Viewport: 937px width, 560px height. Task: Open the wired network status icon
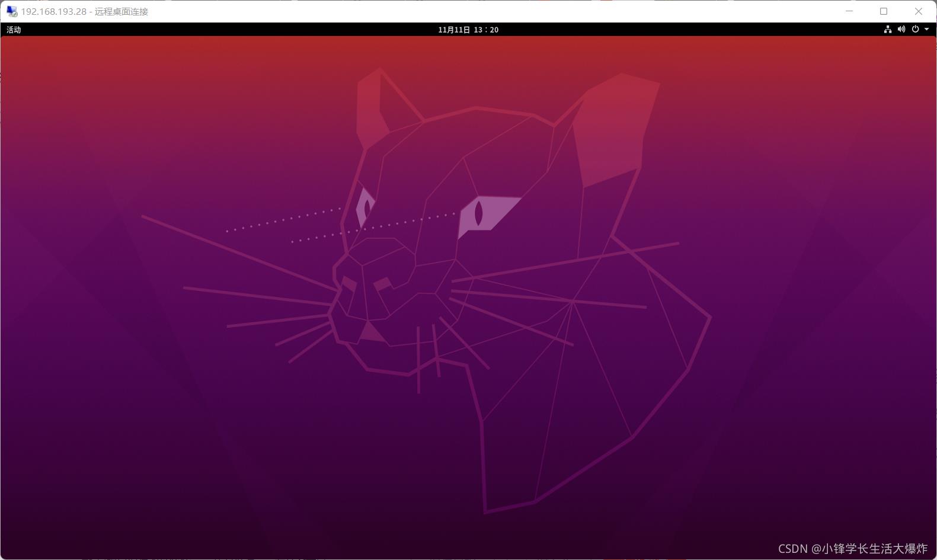click(x=888, y=29)
